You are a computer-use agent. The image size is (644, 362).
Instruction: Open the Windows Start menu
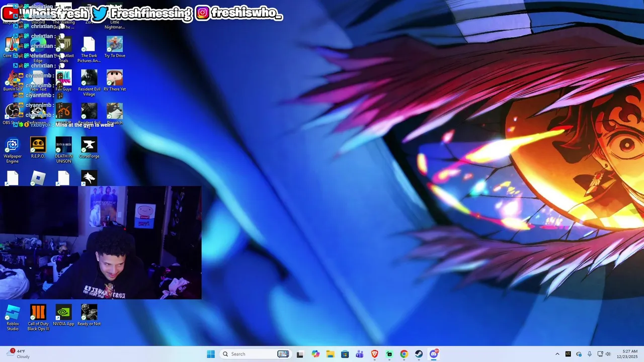pyautogui.click(x=211, y=354)
